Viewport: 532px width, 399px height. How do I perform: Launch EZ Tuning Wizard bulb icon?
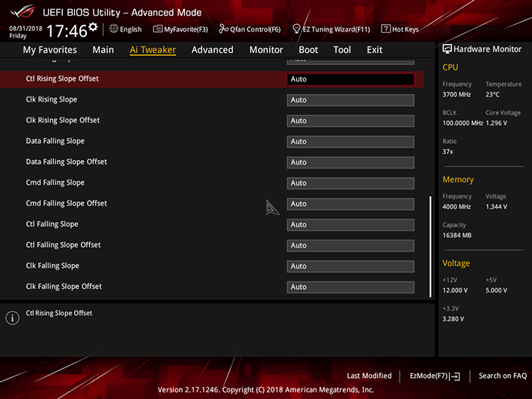click(296, 29)
